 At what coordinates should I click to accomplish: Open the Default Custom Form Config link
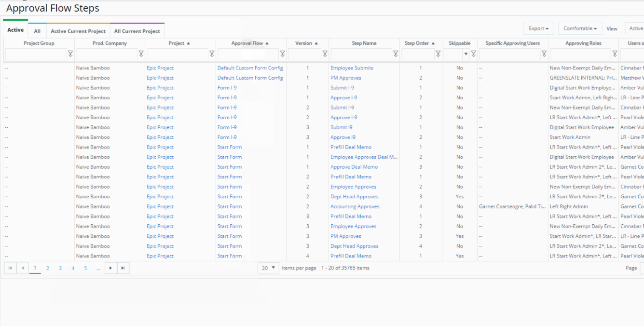(x=250, y=68)
